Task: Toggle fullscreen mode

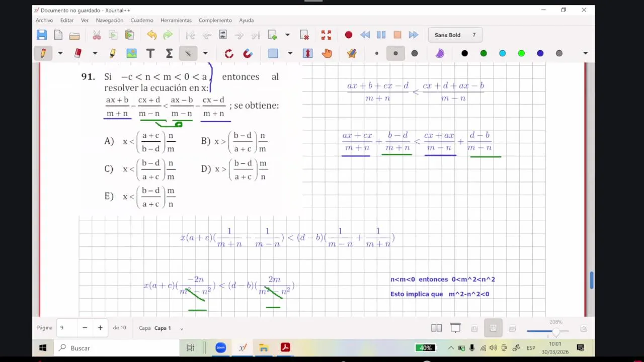Action: click(326, 35)
